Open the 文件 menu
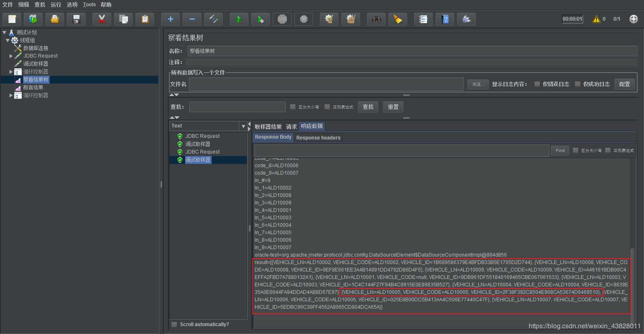The height and width of the screenshot is (334, 644). (x=7, y=5)
